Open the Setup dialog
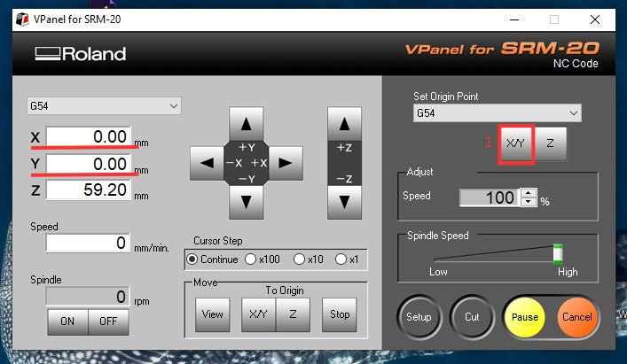The image size is (627, 364). coord(419,317)
